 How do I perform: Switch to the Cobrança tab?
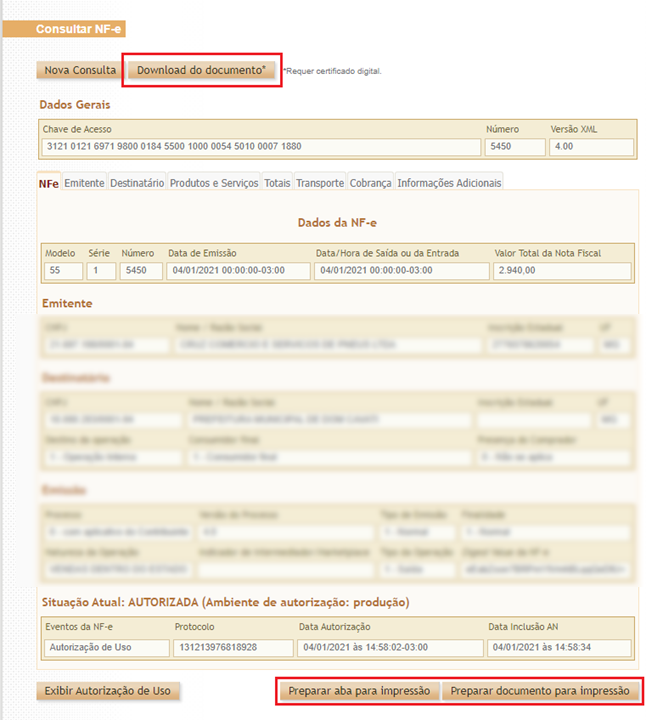(x=371, y=183)
